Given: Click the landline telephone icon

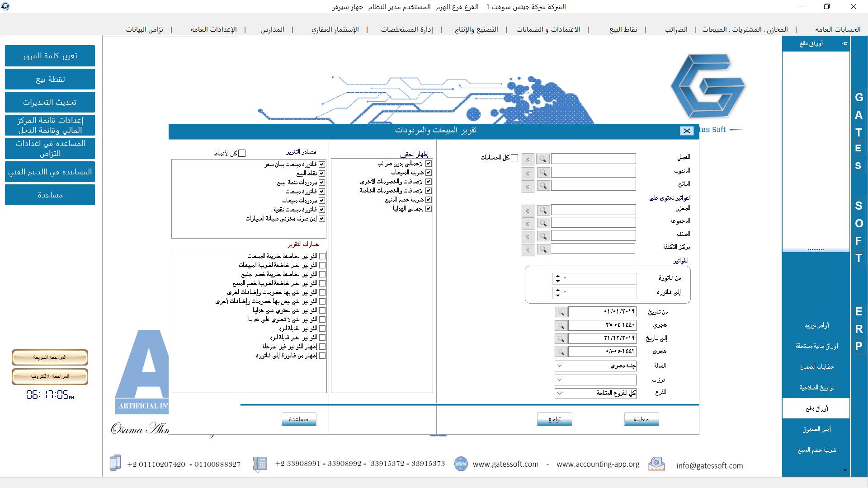Looking at the screenshot, I should coord(259,464).
